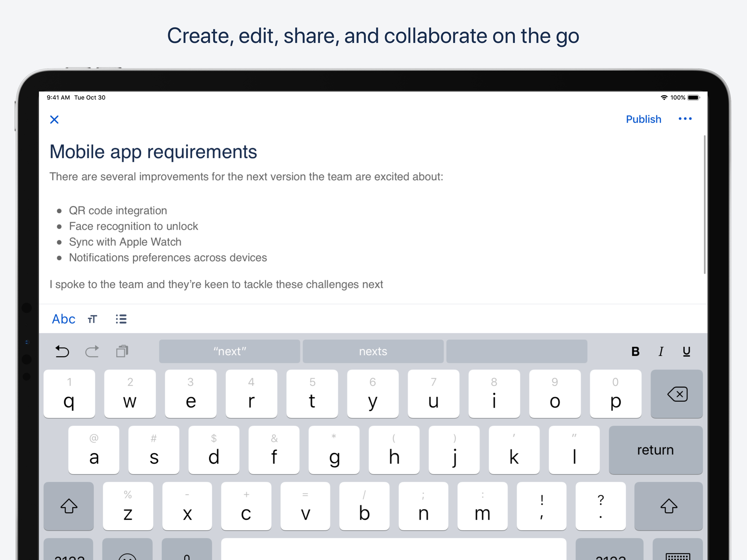Click the Mobile app requirements title field

click(153, 152)
